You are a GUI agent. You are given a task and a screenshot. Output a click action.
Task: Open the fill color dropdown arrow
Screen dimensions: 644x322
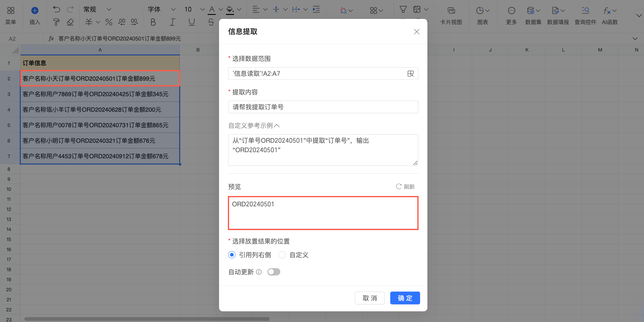coord(239,9)
